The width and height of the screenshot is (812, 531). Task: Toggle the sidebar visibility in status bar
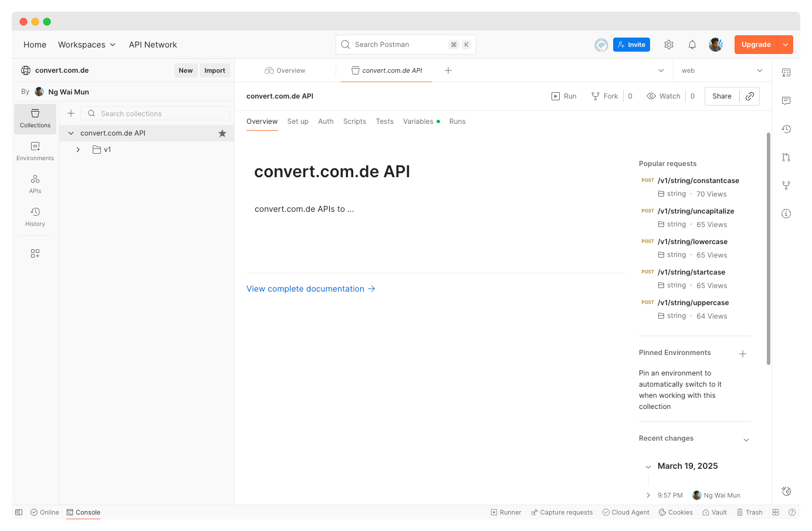click(19, 512)
